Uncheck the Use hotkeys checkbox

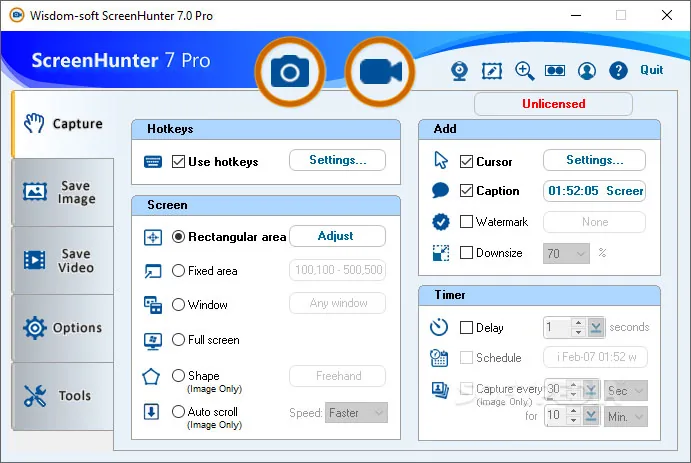pyautogui.click(x=178, y=162)
